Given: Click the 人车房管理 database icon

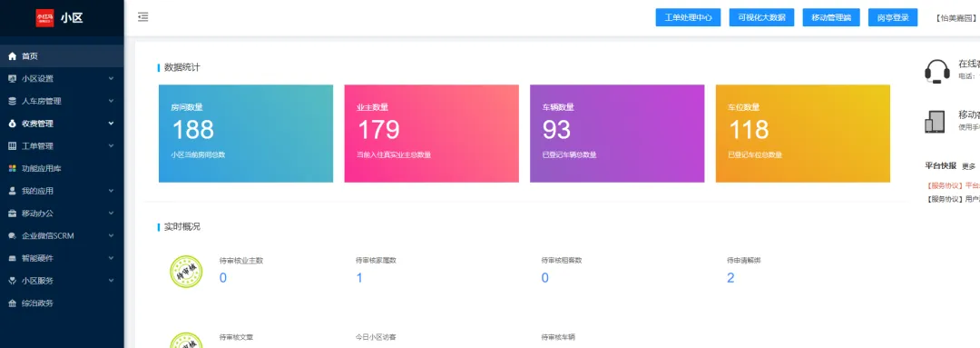Looking at the screenshot, I should 12,102.
